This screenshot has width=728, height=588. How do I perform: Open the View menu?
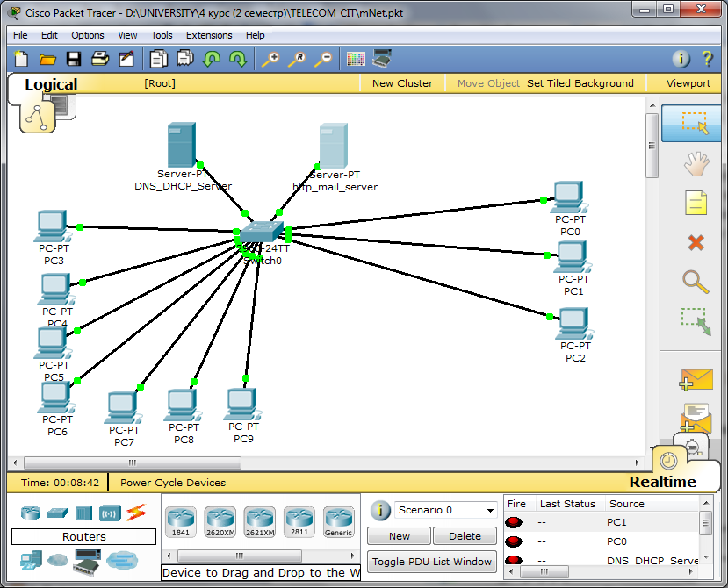tap(127, 35)
